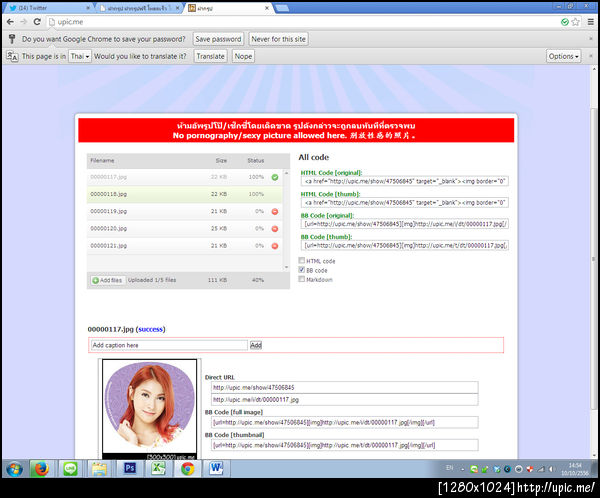600x498 pixels.
Task: Uncheck the BB code checkbox
Action: click(x=302, y=270)
